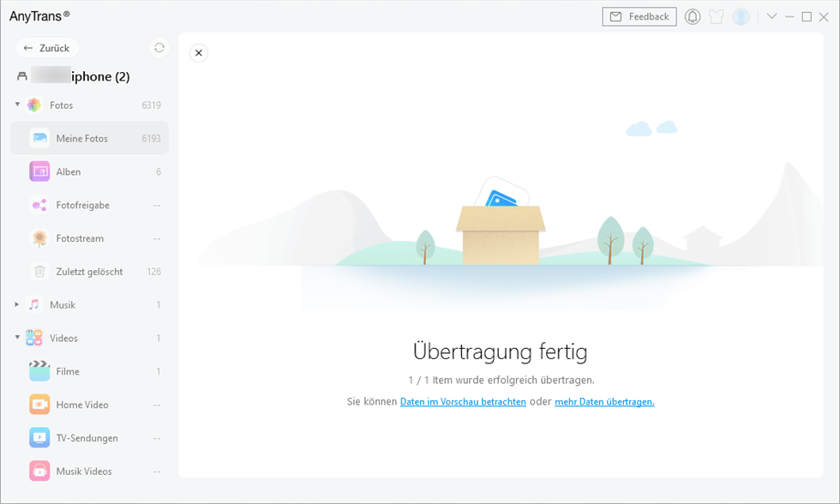Send Feedback via the top button
The image size is (840, 504).
[x=639, y=15]
